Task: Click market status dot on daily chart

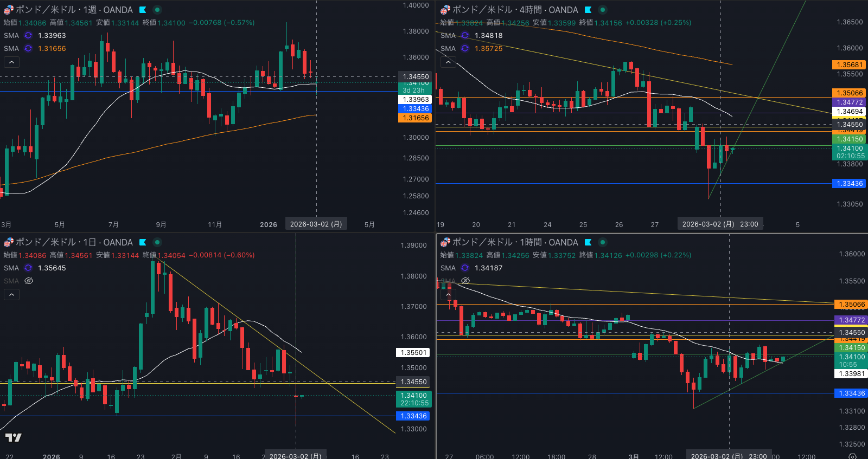Action: [x=157, y=242]
